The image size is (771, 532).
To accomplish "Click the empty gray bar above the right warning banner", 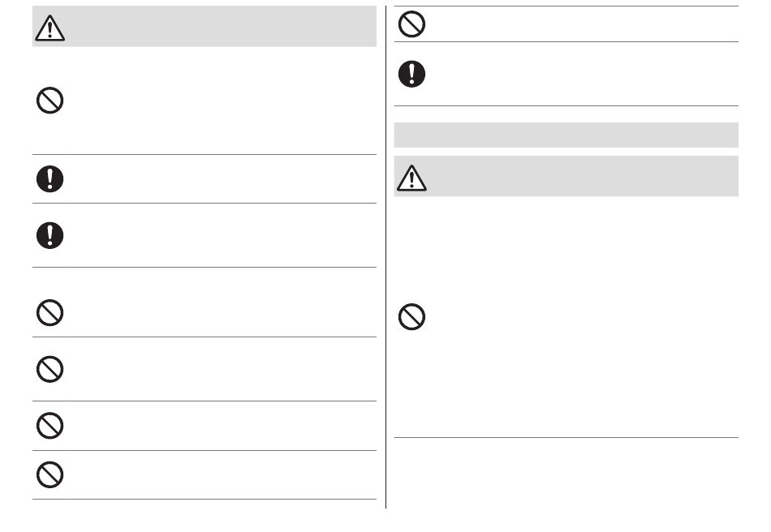I will (566, 135).
